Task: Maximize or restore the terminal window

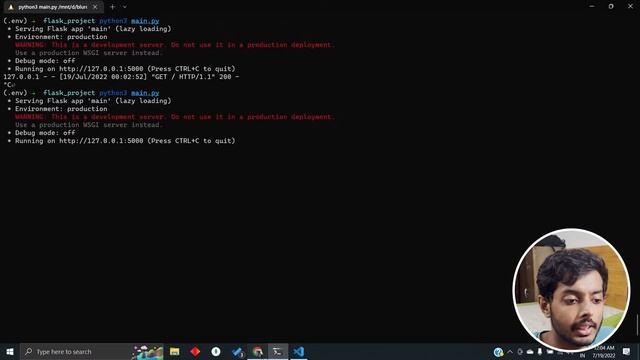Action: pyautogui.click(x=611, y=7)
